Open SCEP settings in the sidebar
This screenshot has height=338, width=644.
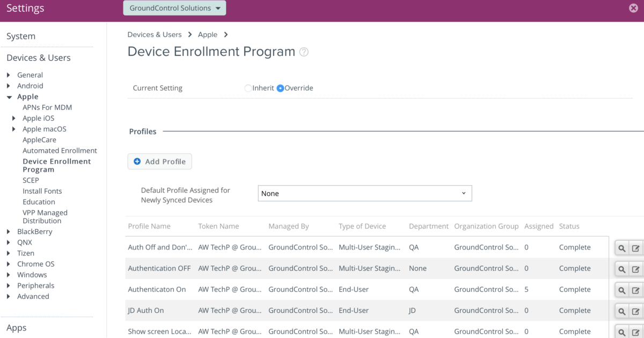pyautogui.click(x=31, y=180)
